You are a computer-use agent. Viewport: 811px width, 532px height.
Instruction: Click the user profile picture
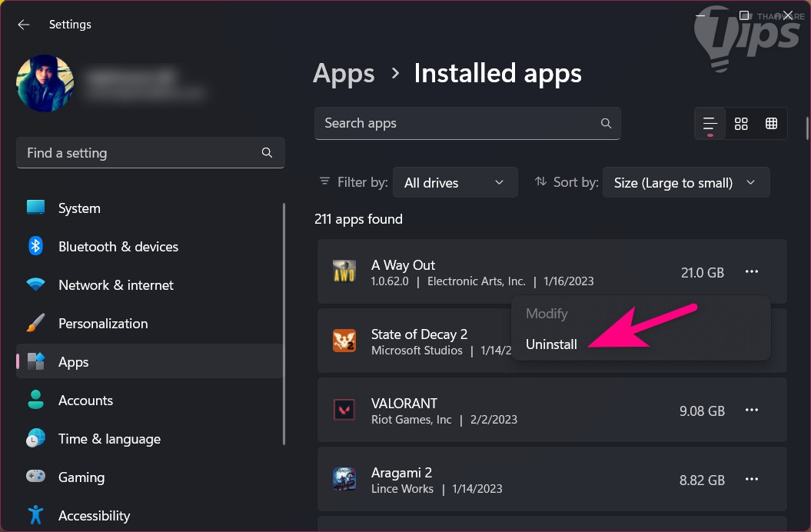(x=45, y=83)
